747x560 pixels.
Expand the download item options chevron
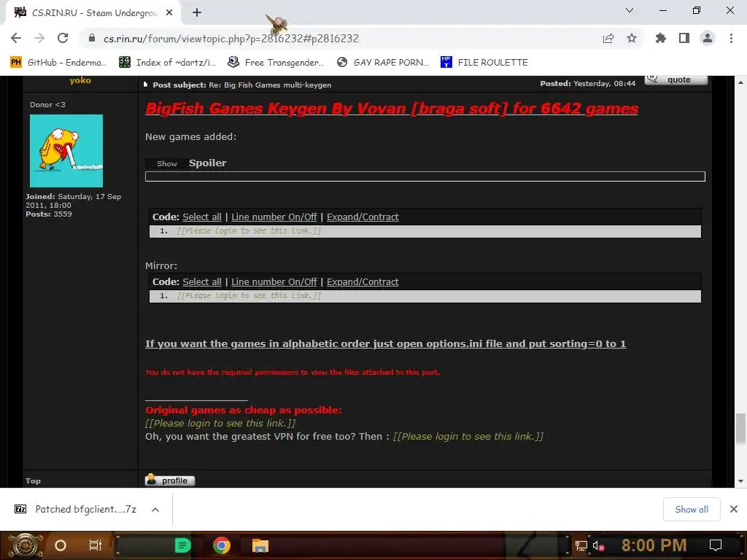click(x=155, y=510)
